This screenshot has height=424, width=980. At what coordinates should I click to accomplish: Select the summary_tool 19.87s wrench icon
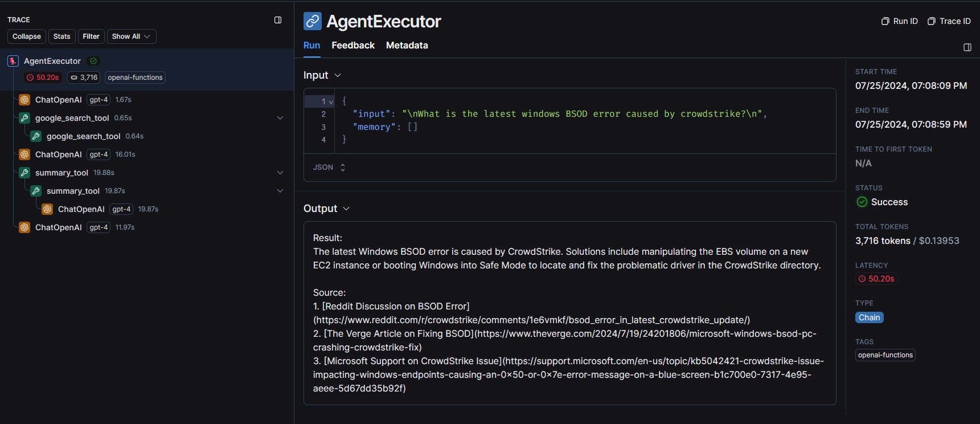36,191
